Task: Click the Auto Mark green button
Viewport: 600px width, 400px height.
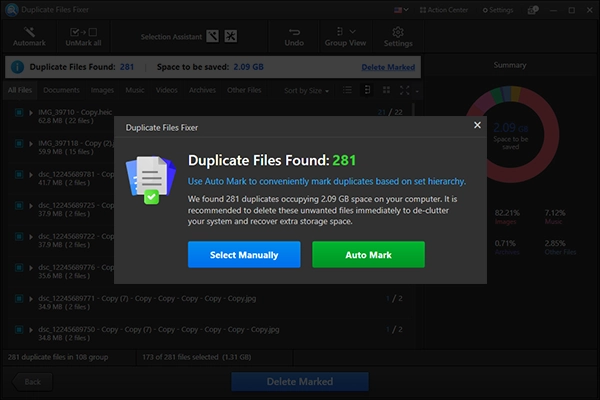Action: [368, 255]
